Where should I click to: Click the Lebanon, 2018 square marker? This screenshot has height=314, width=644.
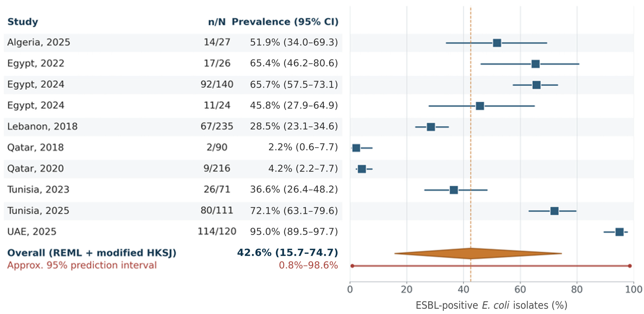click(x=431, y=127)
